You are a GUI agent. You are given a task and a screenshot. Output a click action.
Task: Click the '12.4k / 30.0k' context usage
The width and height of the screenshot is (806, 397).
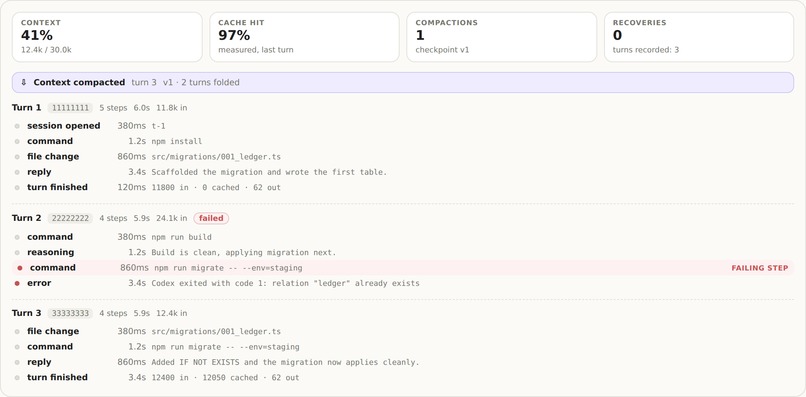coord(46,50)
